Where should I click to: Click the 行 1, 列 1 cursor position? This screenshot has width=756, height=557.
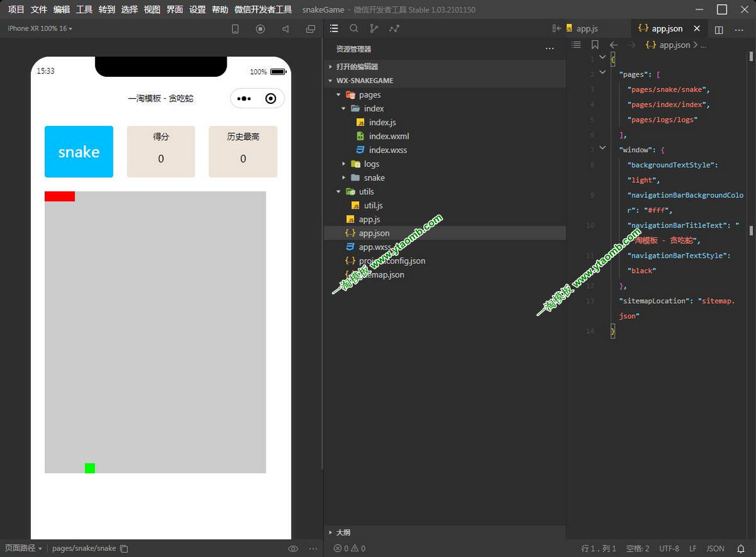point(598,549)
